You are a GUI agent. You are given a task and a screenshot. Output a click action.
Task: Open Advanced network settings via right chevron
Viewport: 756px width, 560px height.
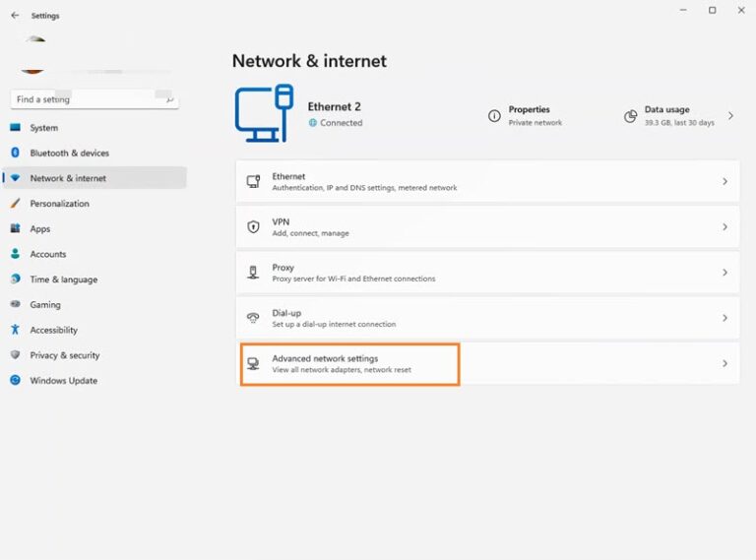(724, 363)
